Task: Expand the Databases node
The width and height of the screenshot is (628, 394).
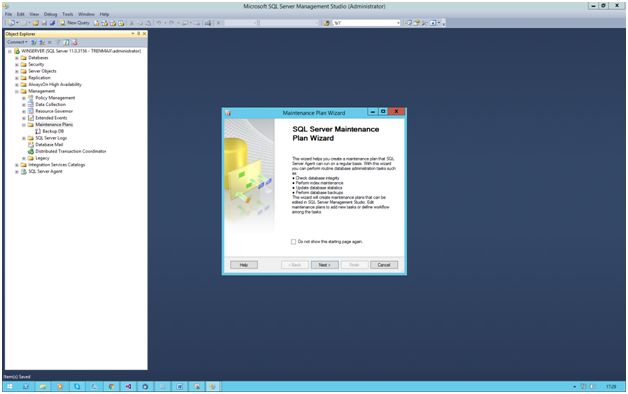Action: click(17, 58)
